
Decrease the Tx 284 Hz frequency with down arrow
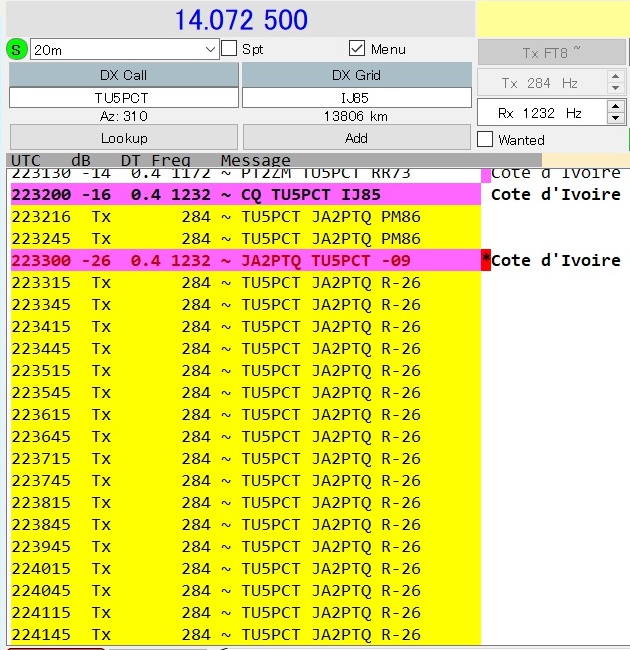(x=615, y=89)
